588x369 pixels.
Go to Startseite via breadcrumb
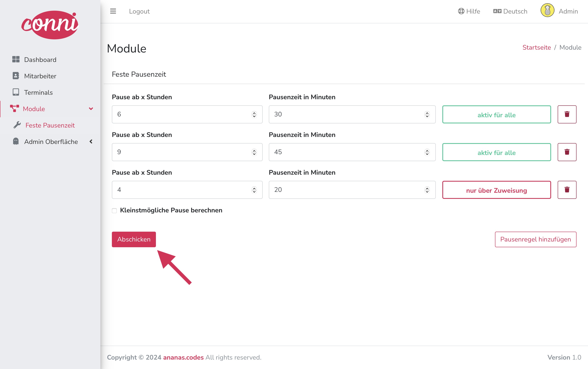coord(537,47)
